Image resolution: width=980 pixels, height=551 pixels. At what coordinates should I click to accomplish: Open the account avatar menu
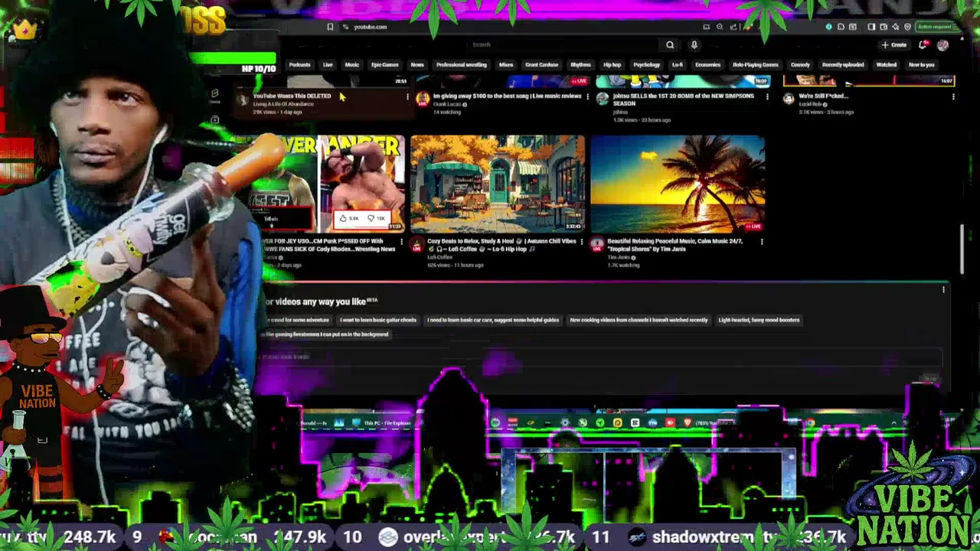point(942,45)
